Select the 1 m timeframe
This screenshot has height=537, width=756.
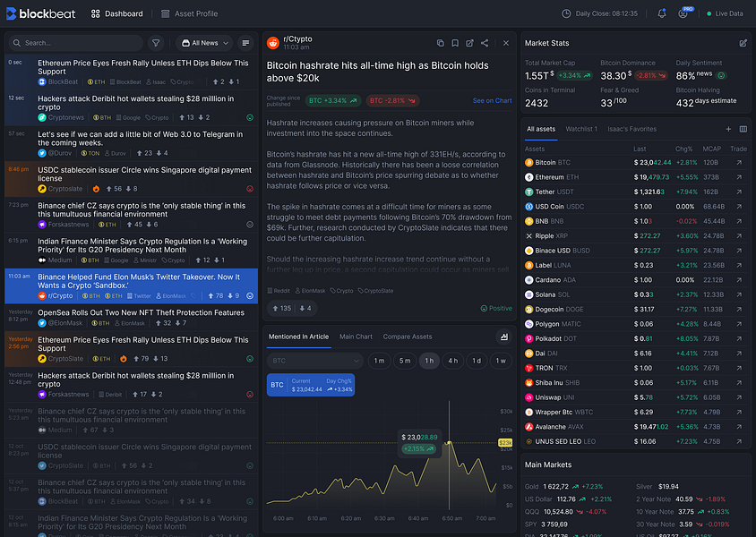pyautogui.click(x=380, y=361)
